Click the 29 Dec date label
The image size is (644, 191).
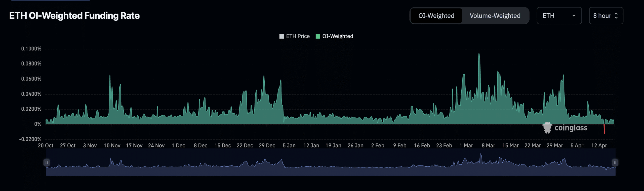tap(267, 146)
